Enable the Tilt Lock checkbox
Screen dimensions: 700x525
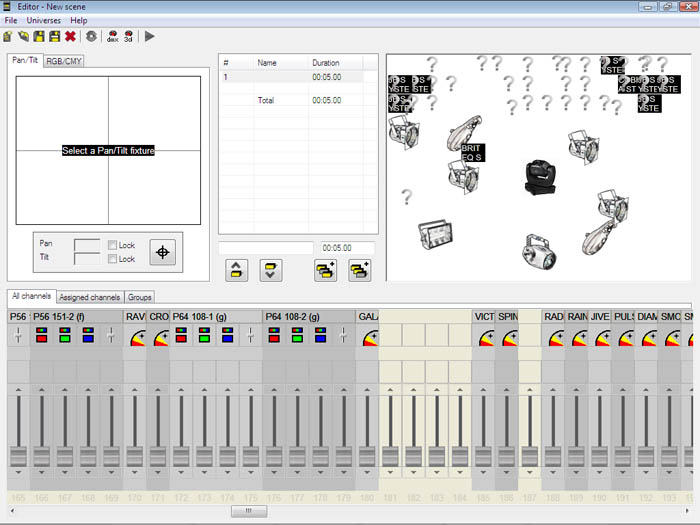click(x=112, y=259)
